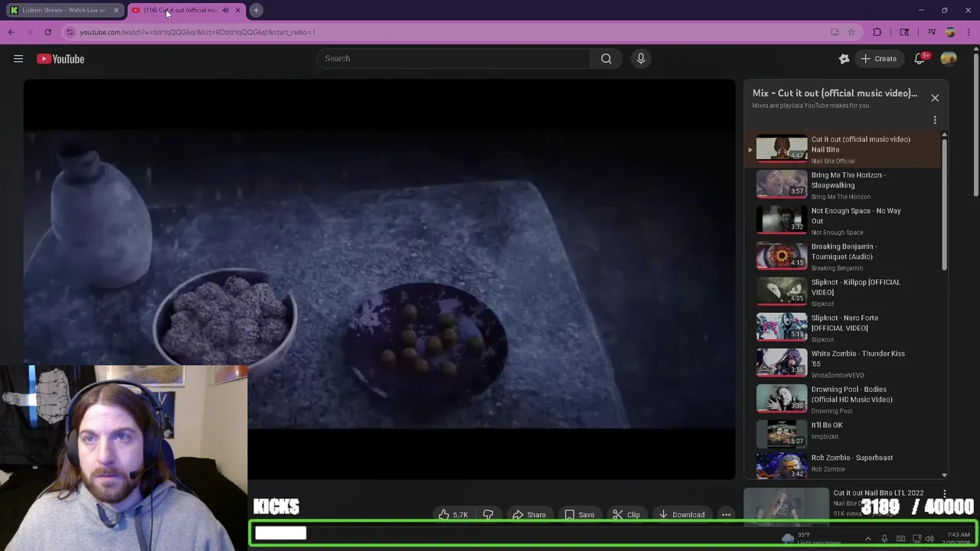Select Breaking Benjamin Tourniquet in the mix
980x551 pixels.
842,256
